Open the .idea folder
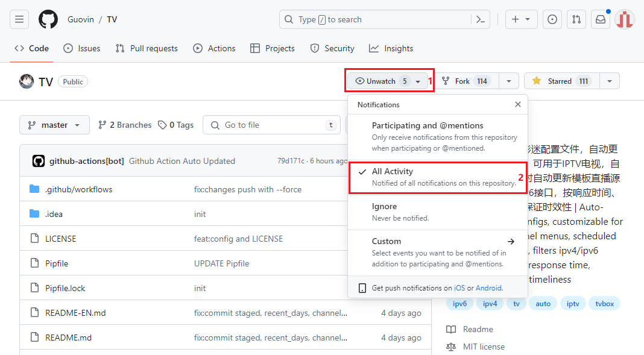 tap(54, 214)
